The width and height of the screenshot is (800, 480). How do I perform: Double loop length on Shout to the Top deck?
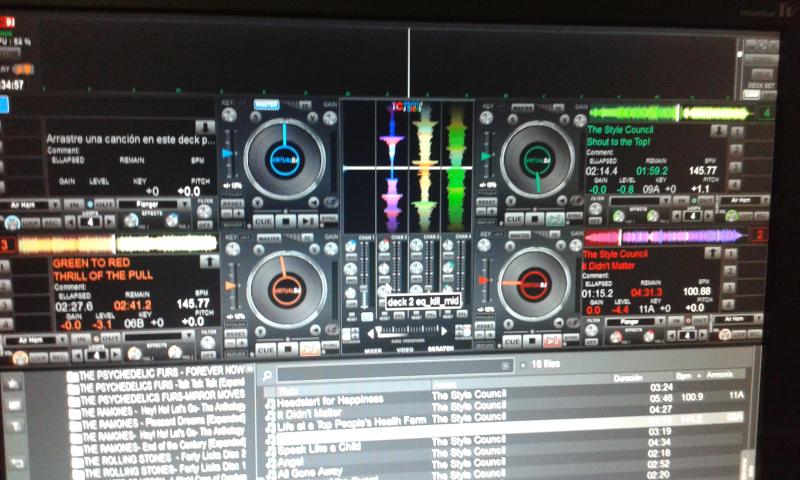coord(708,216)
